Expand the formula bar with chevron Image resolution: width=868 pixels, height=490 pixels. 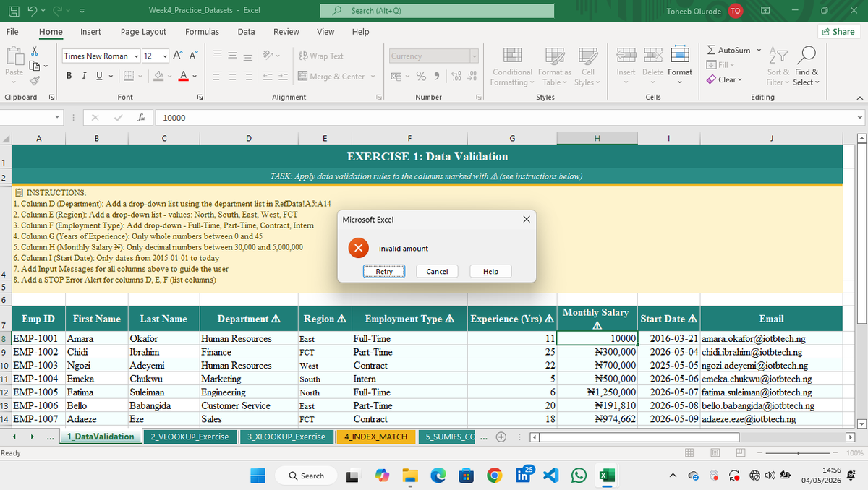tap(859, 116)
